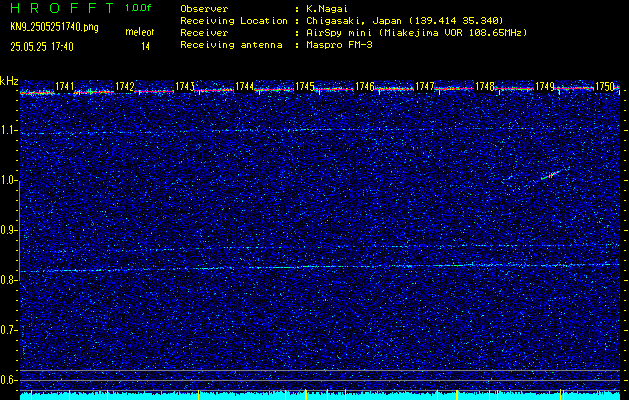Click the 1746 time marker

pos(364,86)
